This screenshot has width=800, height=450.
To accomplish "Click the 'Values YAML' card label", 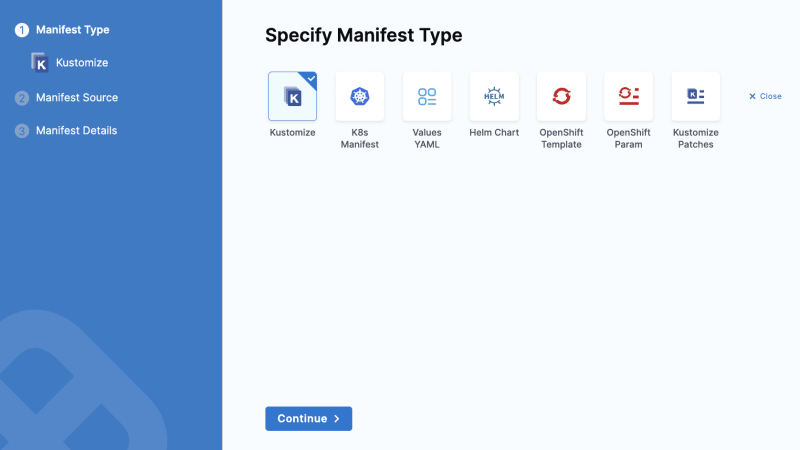I will (427, 138).
